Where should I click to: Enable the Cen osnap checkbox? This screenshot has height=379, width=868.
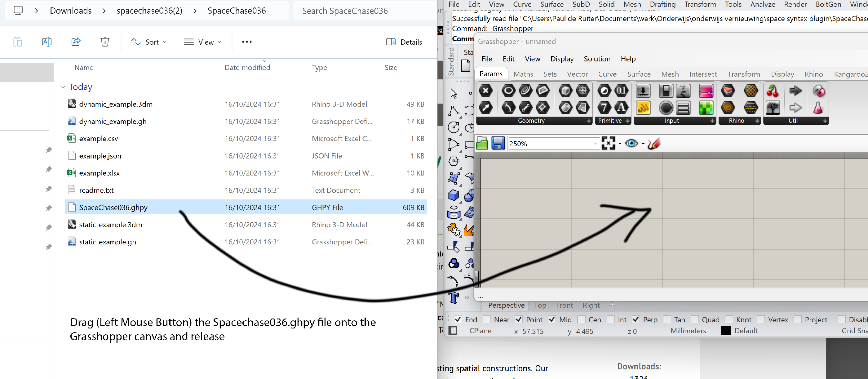pyautogui.click(x=581, y=319)
